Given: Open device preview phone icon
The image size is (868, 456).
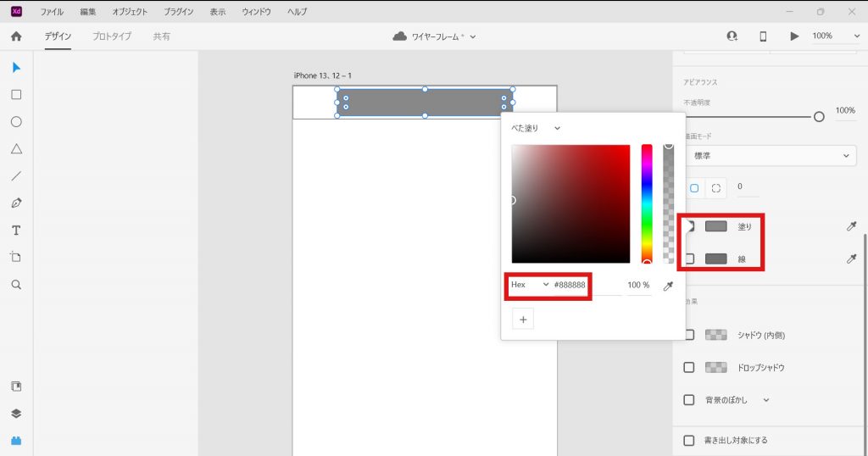Looking at the screenshot, I should pos(763,36).
